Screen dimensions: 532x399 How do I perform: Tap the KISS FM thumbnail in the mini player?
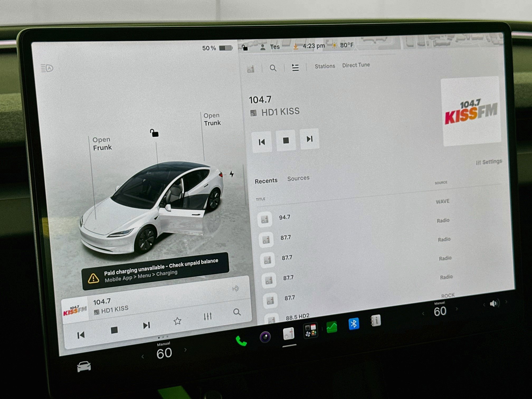[x=75, y=310]
